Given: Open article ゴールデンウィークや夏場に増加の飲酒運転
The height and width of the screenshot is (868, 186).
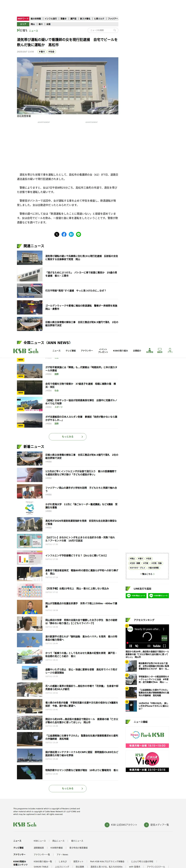Looking at the screenshot, I should click(x=68, y=307).
